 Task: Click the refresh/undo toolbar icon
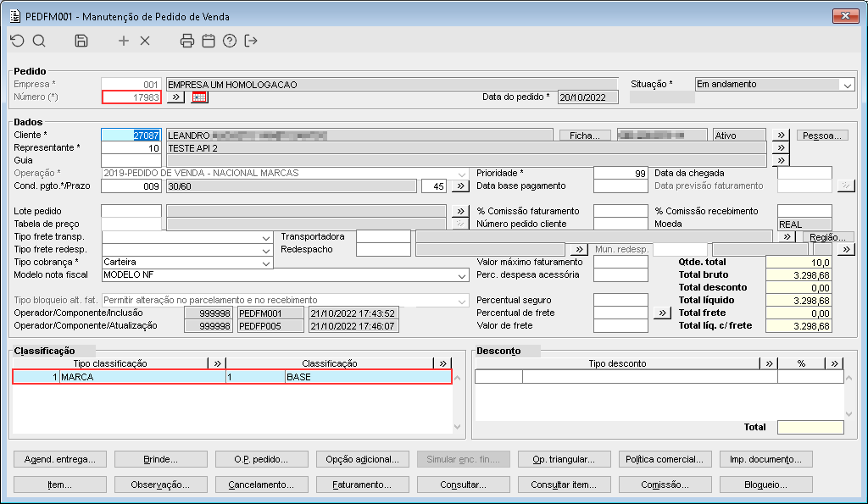click(17, 41)
